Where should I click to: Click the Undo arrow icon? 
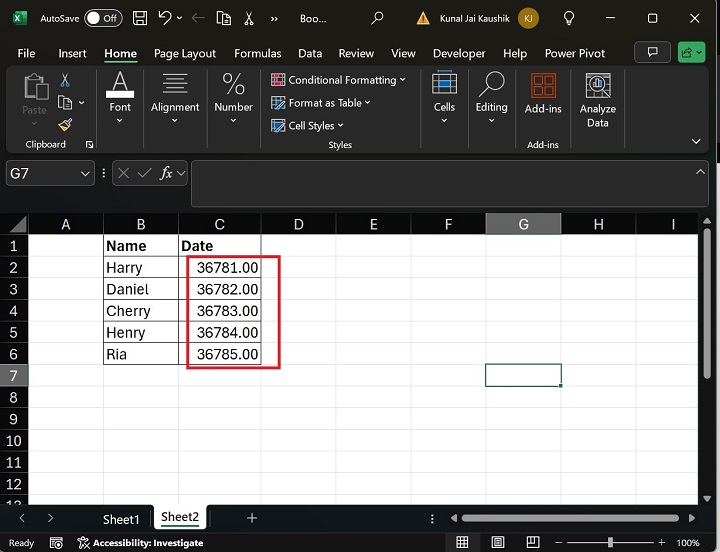coord(165,18)
